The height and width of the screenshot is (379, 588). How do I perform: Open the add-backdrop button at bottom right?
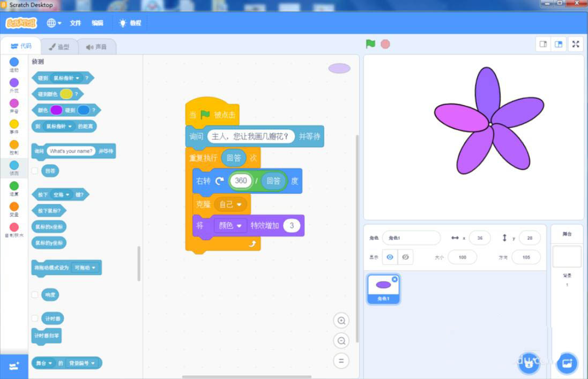[567, 363]
